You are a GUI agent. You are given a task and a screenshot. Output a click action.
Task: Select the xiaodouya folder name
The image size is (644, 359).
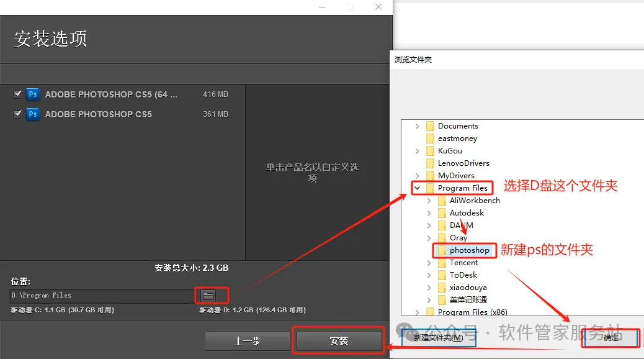[468, 287]
